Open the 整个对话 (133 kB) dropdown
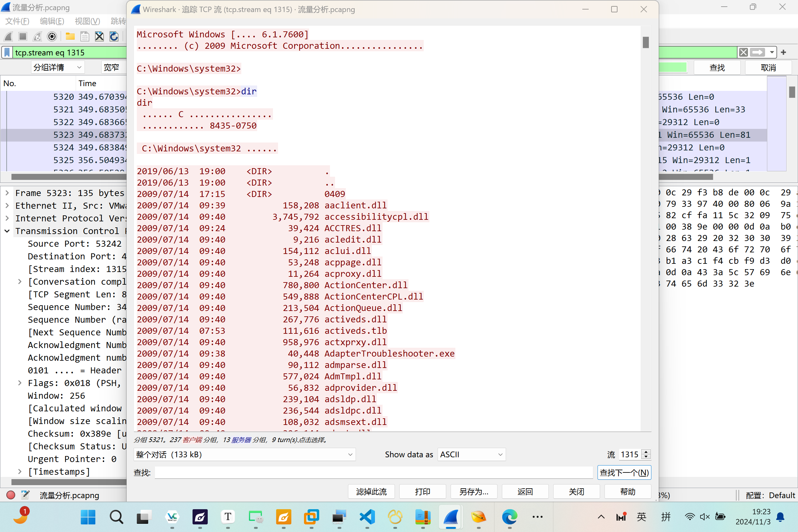Screen dimensions: 798x532 click(x=244, y=454)
